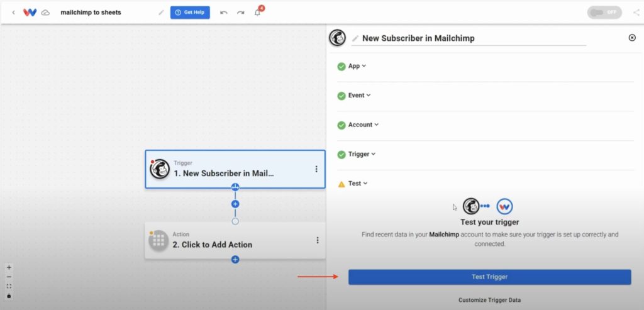This screenshot has height=310, width=644.
Task: Expand the Event section
Action: click(x=359, y=95)
